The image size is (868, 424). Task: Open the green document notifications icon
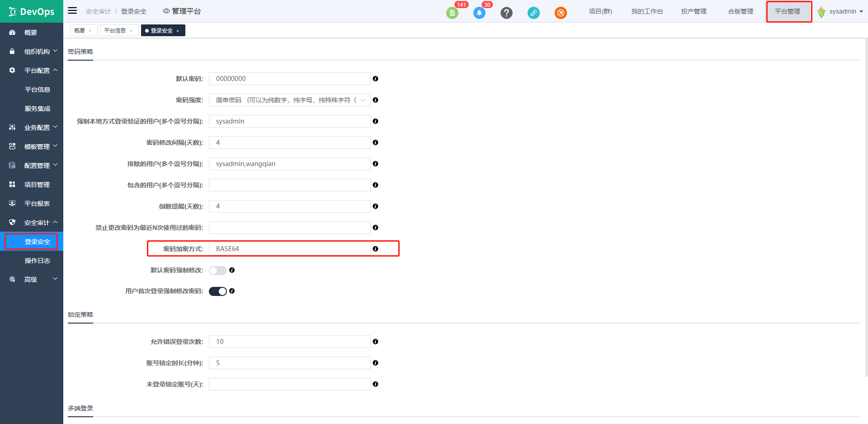point(452,13)
